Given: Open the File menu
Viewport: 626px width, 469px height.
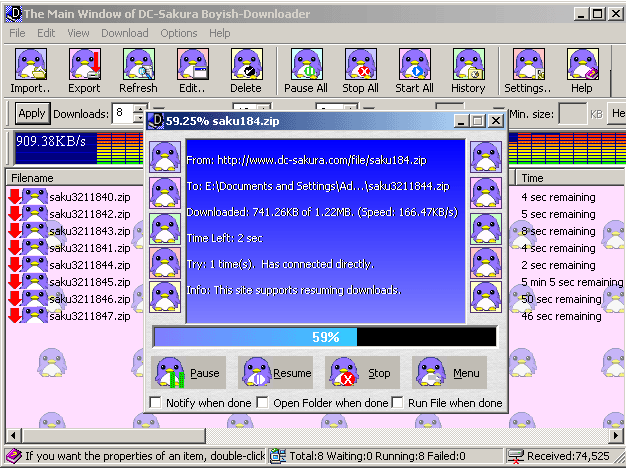Looking at the screenshot, I should click(x=17, y=33).
